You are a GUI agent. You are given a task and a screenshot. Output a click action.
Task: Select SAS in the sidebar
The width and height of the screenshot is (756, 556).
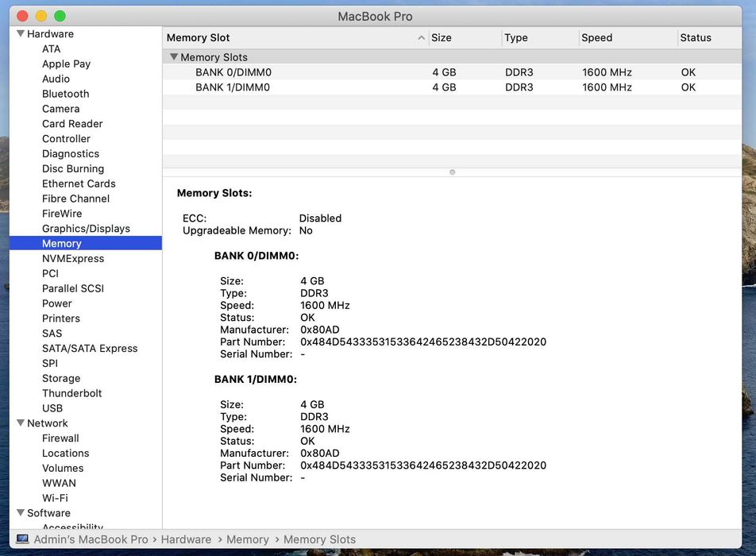(x=52, y=333)
